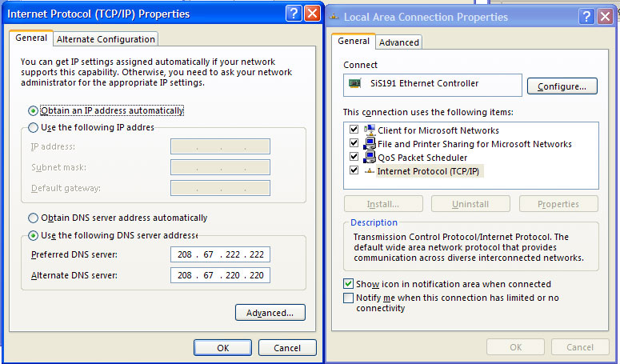Open Configure... for the Ethernet controller
620x364 pixels.
(x=562, y=86)
